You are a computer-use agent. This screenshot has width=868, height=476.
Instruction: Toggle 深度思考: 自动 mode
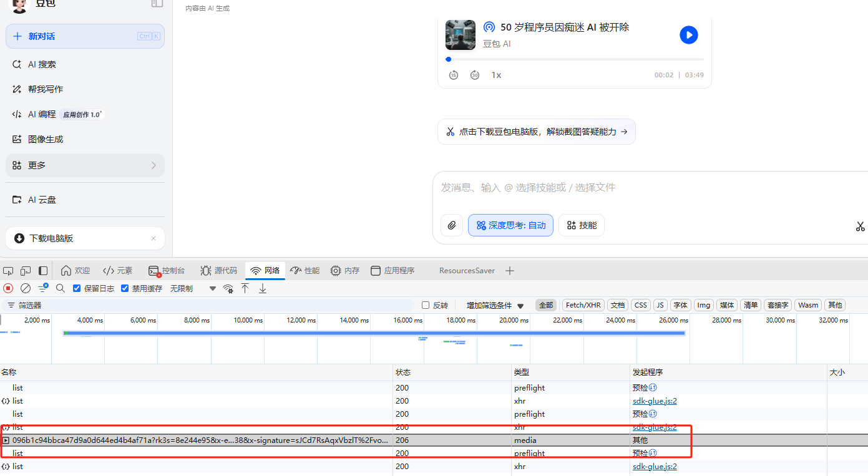(x=510, y=225)
